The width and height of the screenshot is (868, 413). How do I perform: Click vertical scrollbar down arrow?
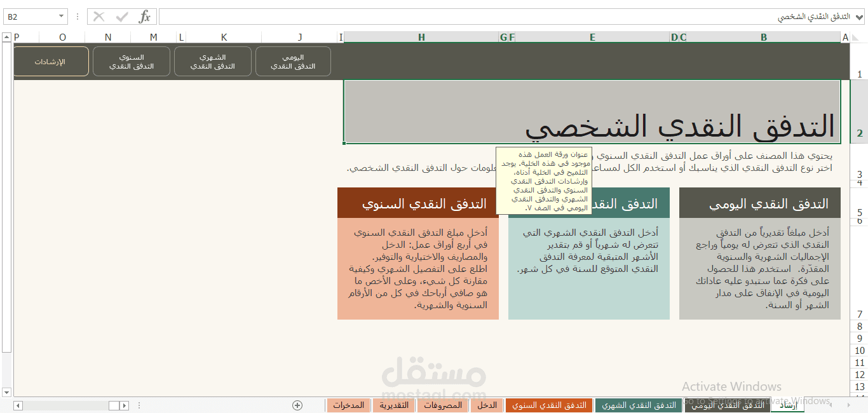pos(6,391)
